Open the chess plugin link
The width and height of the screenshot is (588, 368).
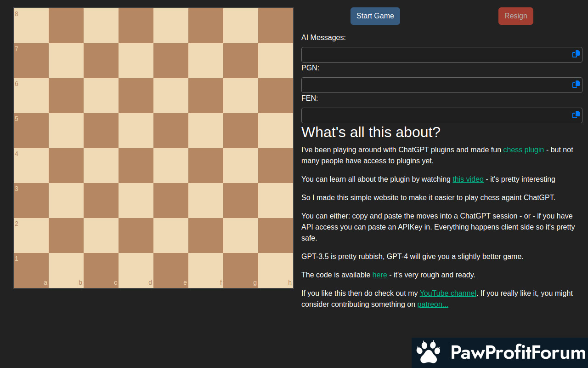coord(523,150)
